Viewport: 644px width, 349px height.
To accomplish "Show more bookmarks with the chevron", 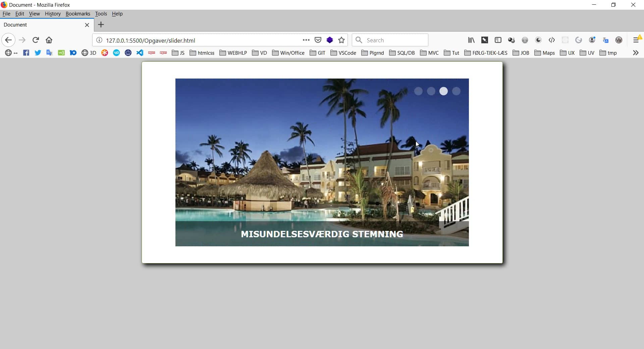I will tap(636, 53).
